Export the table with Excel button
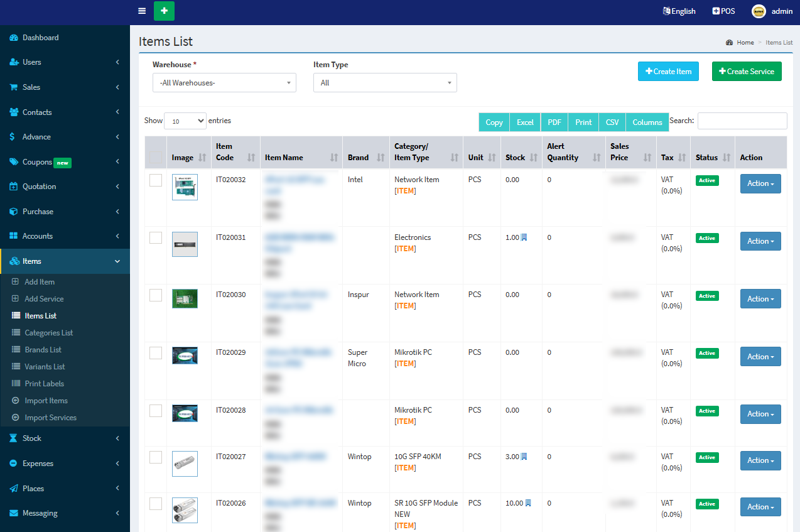 click(525, 122)
